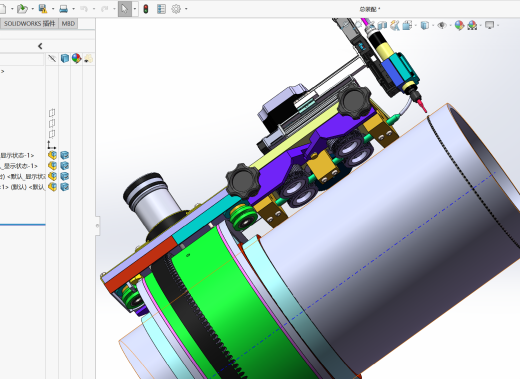Image resolution: width=520 pixels, height=379 pixels.
Task: Open the File Properties list icon
Action: point(161,9)
